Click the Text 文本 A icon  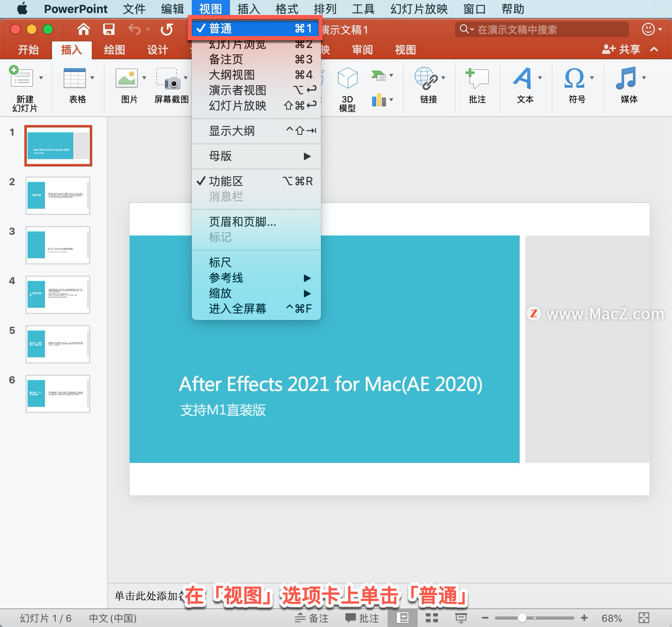(522, 78)
